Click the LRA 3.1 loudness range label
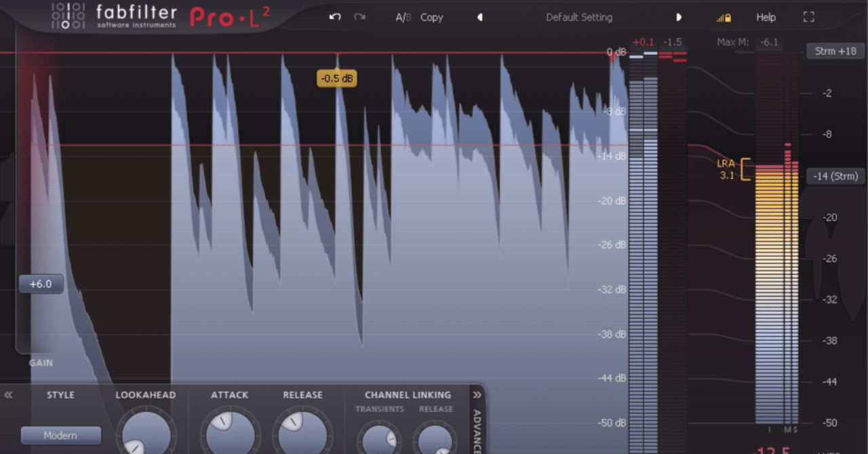Viewport: 868px width, 454px height. [x=726, y=169]
